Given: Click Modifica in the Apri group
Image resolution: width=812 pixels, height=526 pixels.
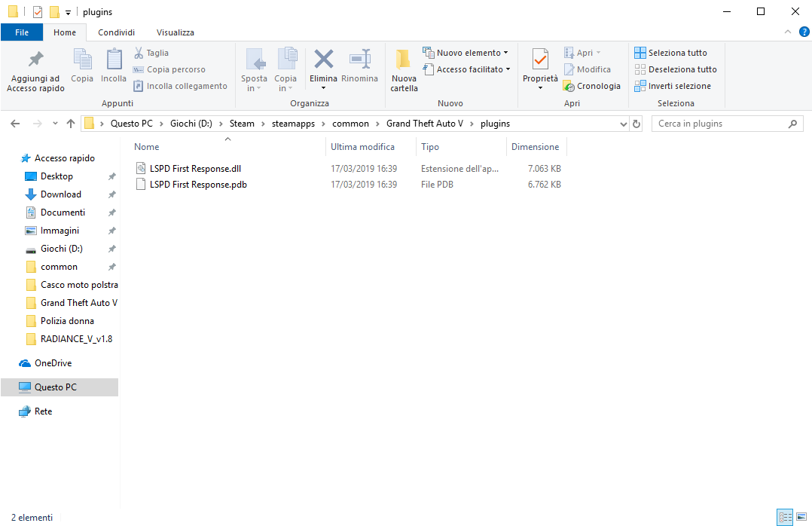Looking at the screenshot, I should coord(588,69).
